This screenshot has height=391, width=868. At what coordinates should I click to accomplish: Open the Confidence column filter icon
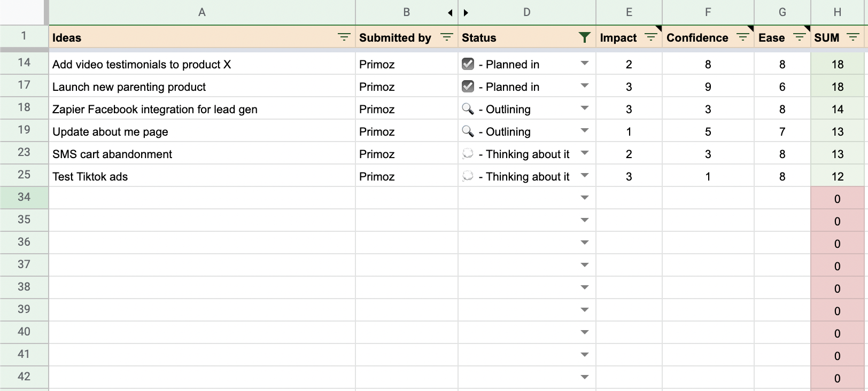pyautogui.click(x=743, y=37)
